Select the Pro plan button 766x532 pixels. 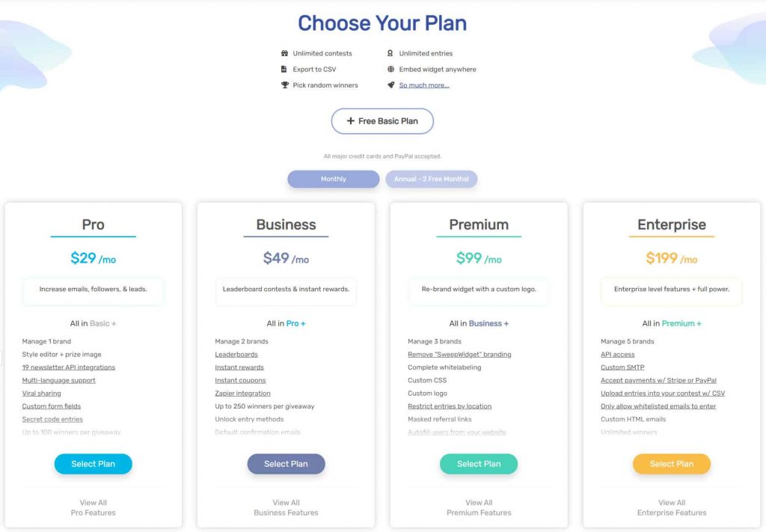[x=94, y=464]
